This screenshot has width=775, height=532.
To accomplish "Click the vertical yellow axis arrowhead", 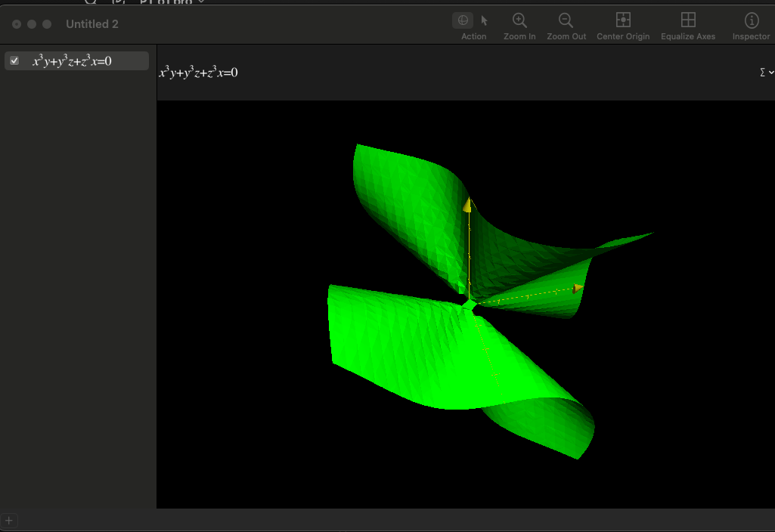I will click(467, 205).
